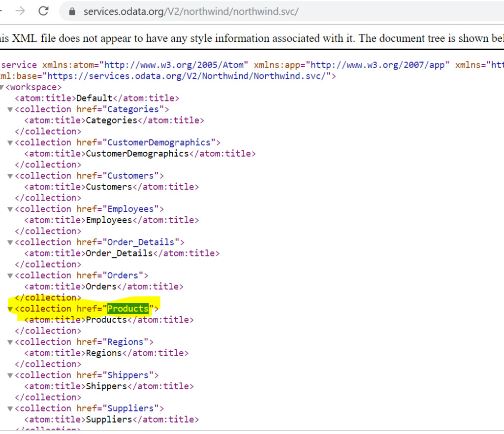
Task: View site info via the padlock icon
Action: tap(72, 12)
